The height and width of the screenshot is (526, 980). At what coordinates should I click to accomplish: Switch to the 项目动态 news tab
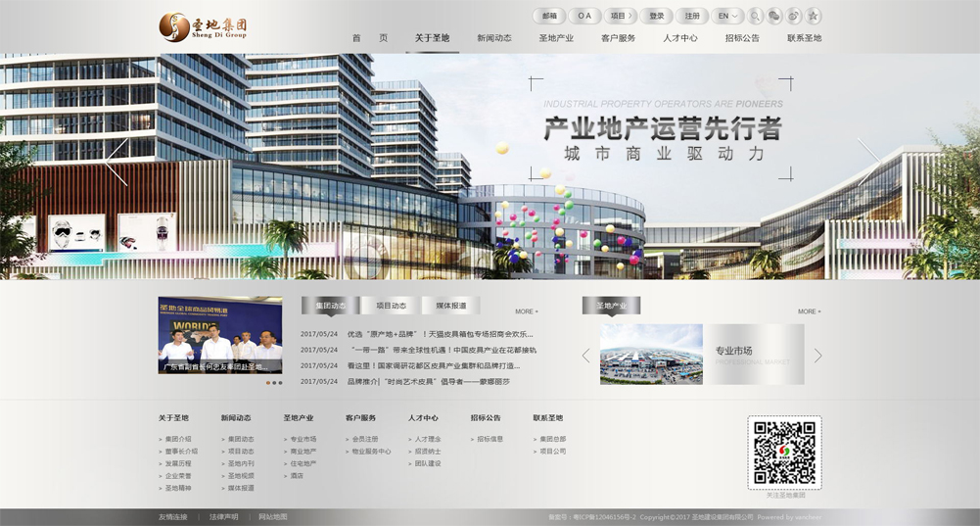pyautogui.click(x=391, y=306)
